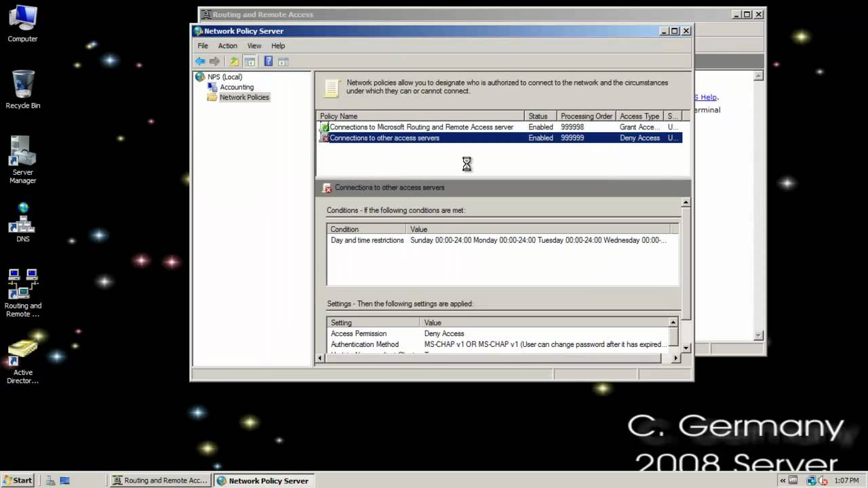
Task: Click the Network Policy Server title bar icon
Action: coord(198,30)
